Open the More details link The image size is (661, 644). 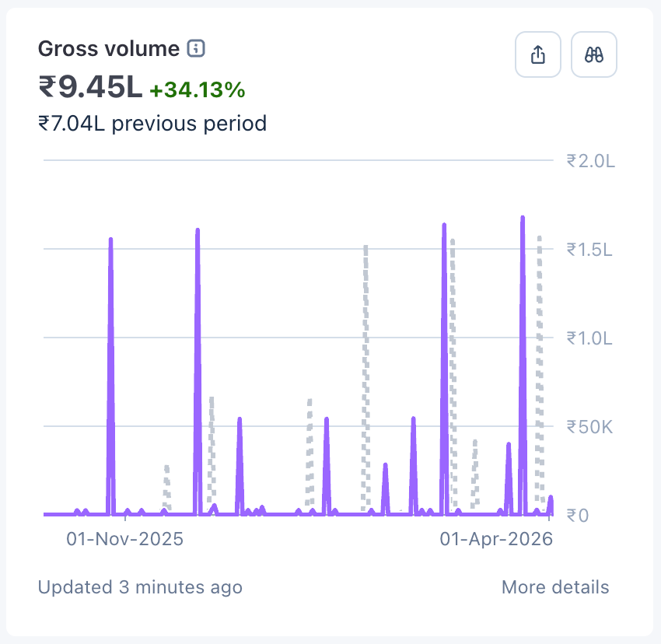click(x=555, y=587)
